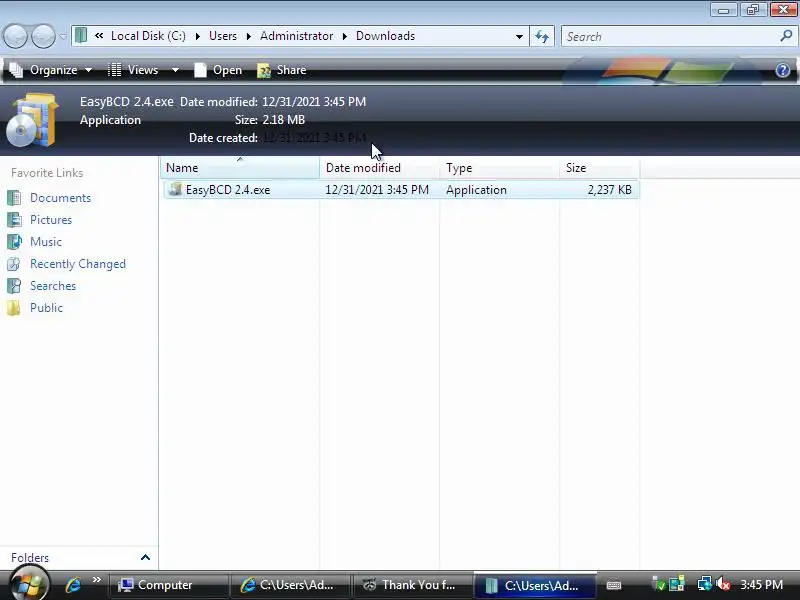Expand the Views dropdown arrow

click(175, 70)
